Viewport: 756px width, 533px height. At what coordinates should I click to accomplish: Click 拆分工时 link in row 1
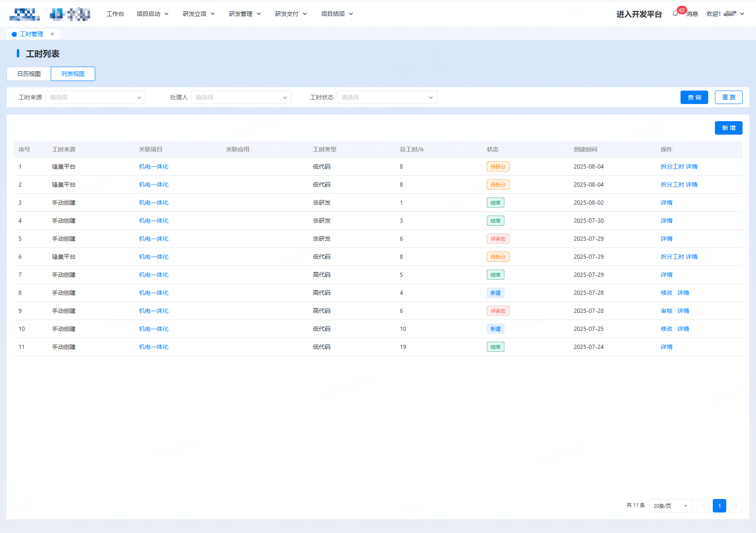coord(672,166)
